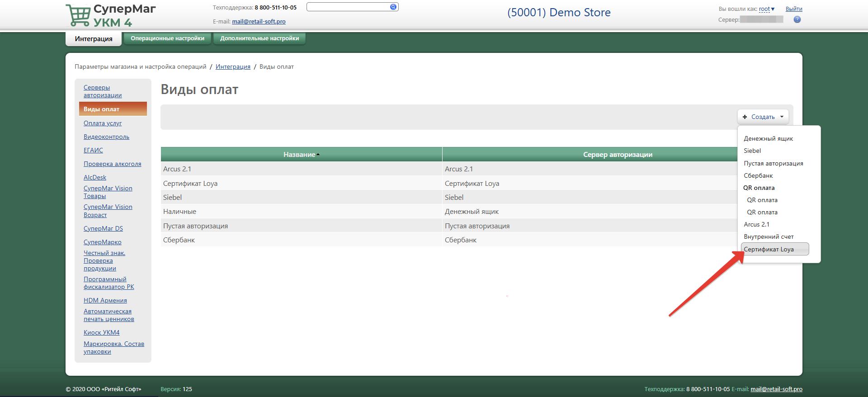This screenshot has width=868, height=397.
Task: Go to ЕГАИС sidebar section
Action: coord(93,150)
